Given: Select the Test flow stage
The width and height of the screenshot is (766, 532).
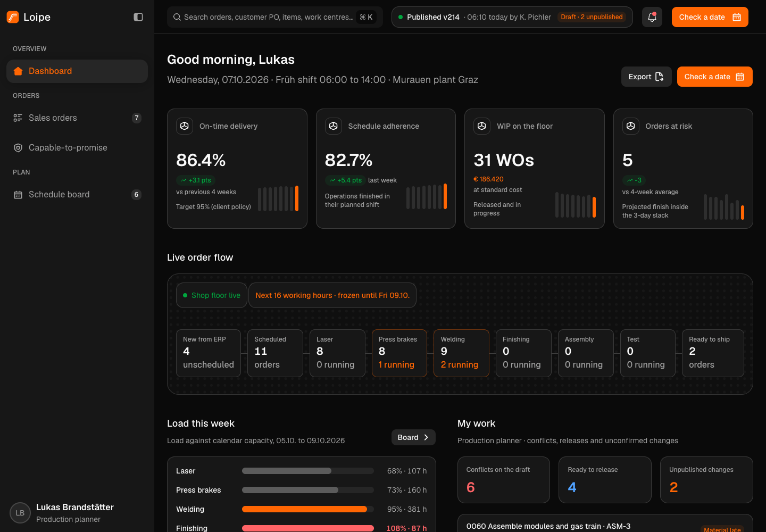Looking at the screenshot, I should point(648,353).
